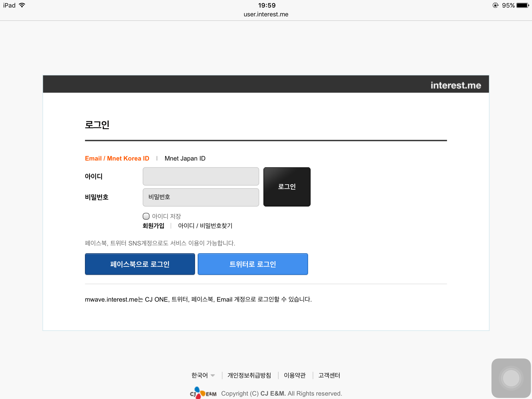This screenshot has width=532, height=399.
Task: Click the 트위터로 로그인 button
Action: coord(253,264)
